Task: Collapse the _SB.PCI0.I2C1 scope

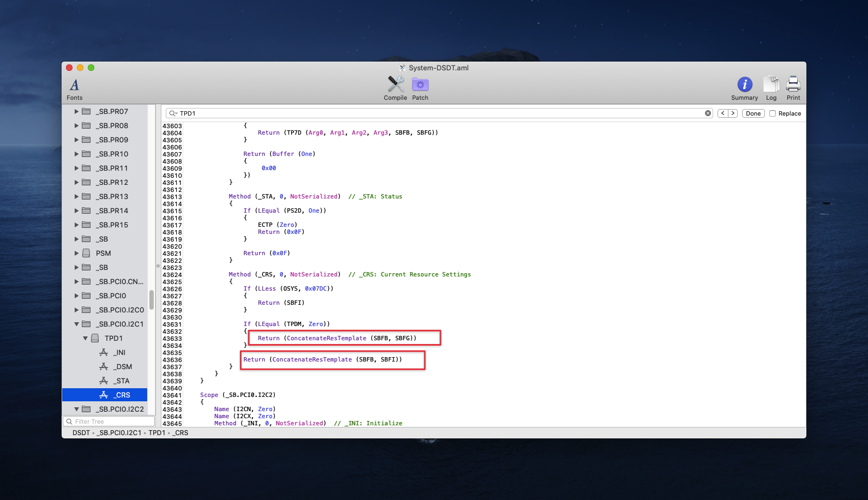Action: coord(77,324)
